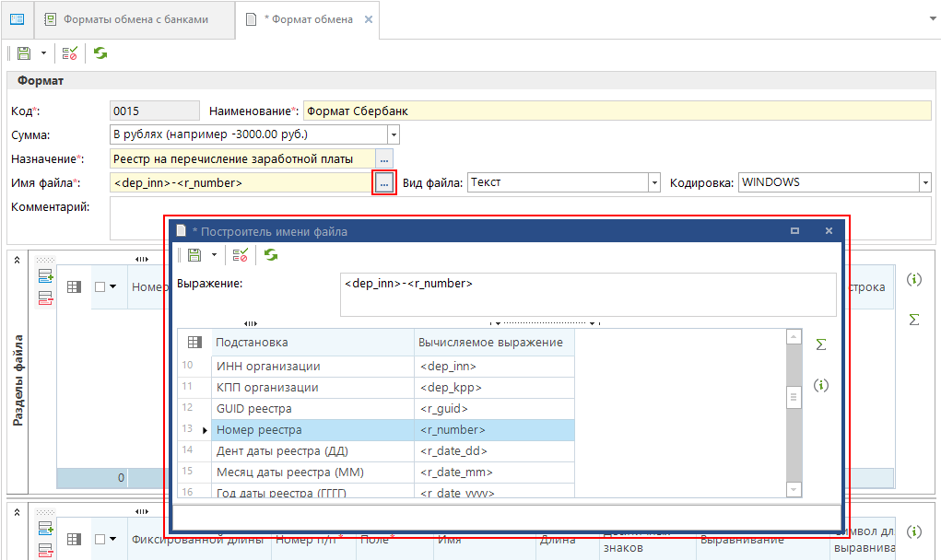Toggle the select-all checkbox in the Разделы файла grid
Image resolution: width=941 pixels, height=560 pixels.
pyautogui.click(x=100, y=287)
